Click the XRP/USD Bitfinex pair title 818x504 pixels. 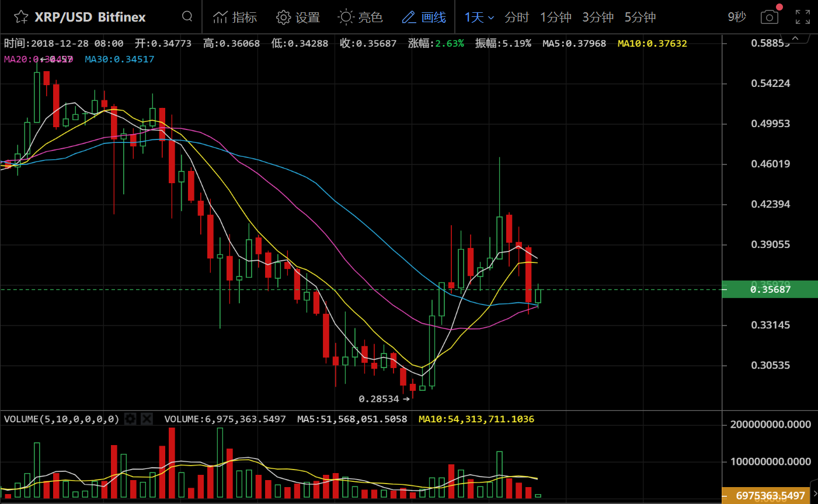(90, 17)
